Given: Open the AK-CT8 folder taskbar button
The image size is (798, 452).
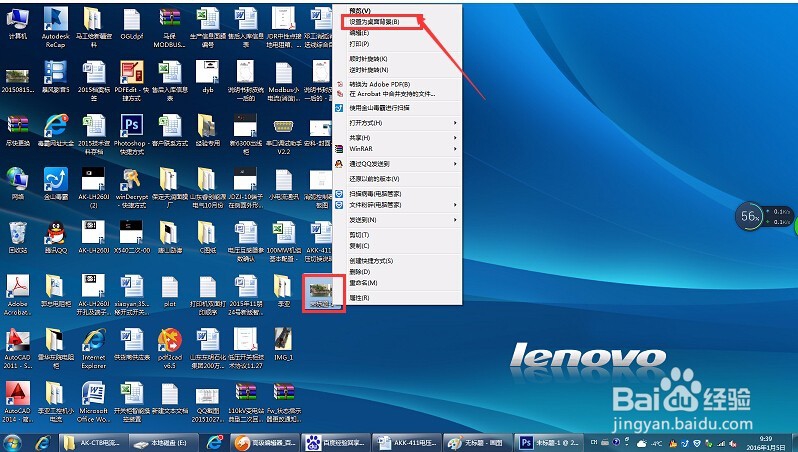Looking at the screenshot, I should (x=94, y=443).
